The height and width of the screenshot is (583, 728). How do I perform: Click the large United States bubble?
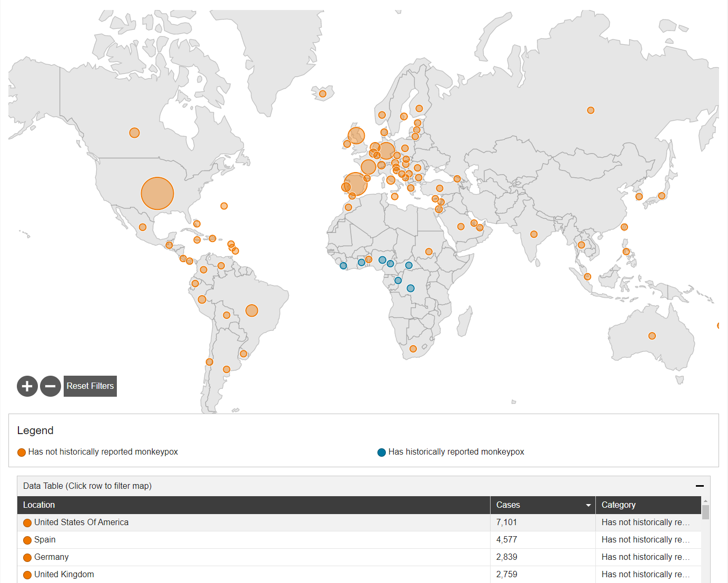pyautogui.click(x=157, y=193)
